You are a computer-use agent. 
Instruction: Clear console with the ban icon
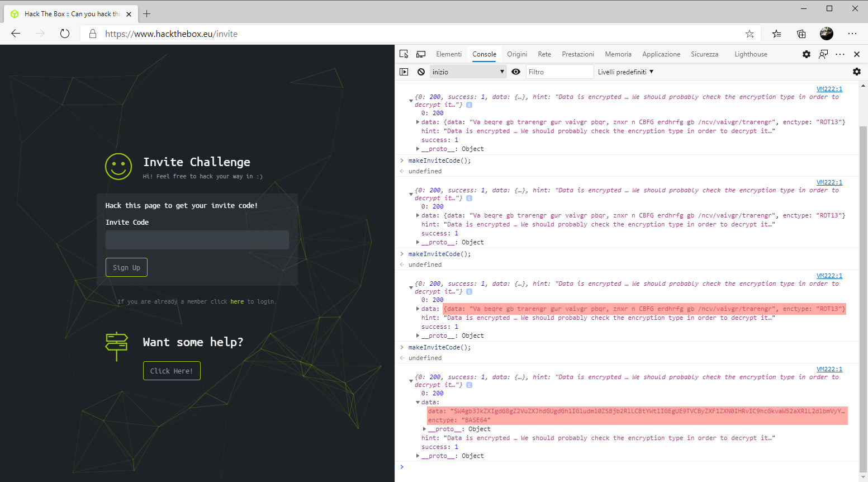pos(421,72)
